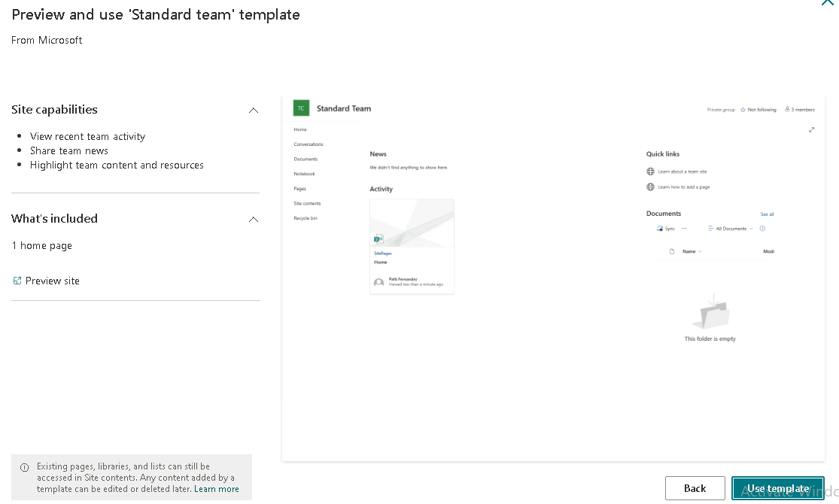
Task: Open the Documents ellipsis menu
Action: coord(684,229)
